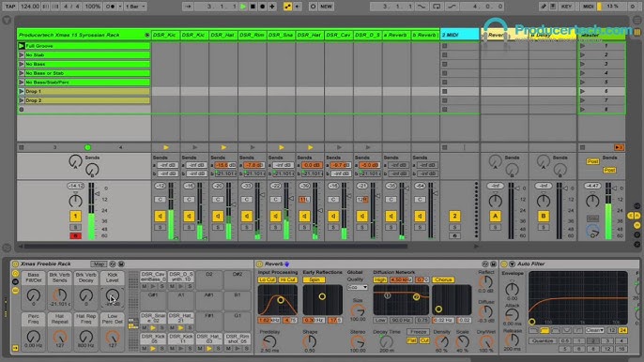Toggle Follow playback arrow button

[x=188, y=7]
